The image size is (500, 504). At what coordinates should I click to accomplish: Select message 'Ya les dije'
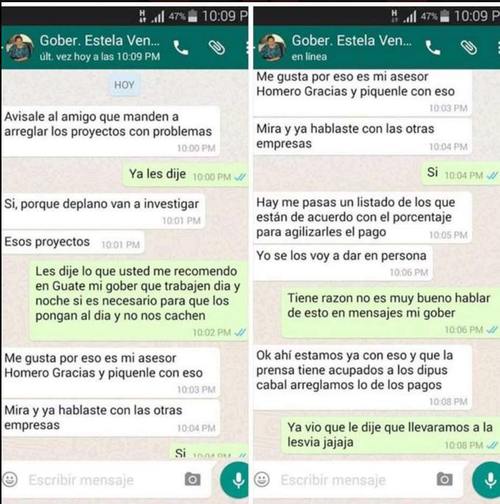185,175
